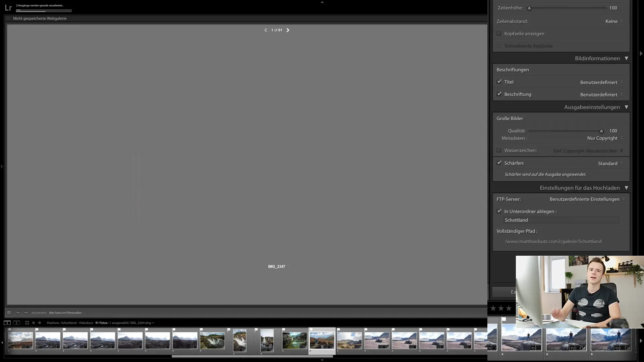
Task: Open second window button labeled 2
Action: click(x=16, y=323)
